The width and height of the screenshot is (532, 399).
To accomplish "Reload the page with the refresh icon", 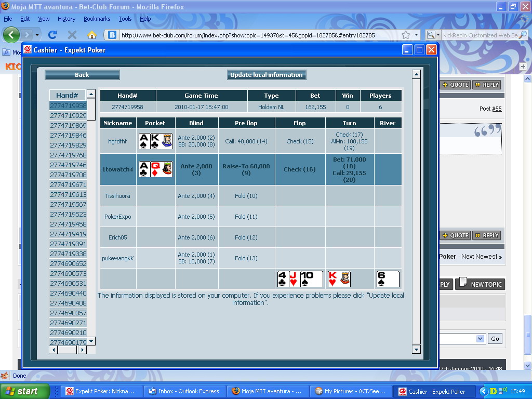I will [52, 35].
